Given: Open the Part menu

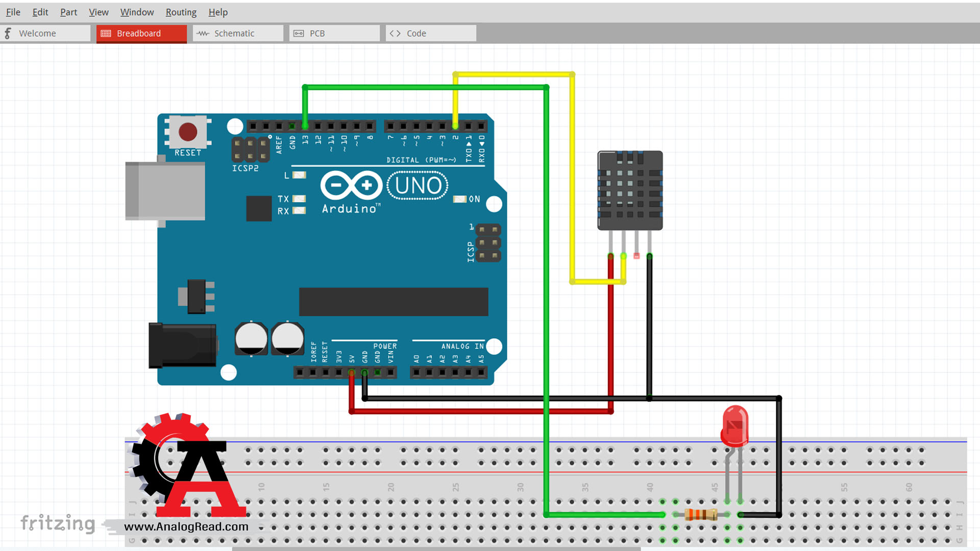Looking at the screenshot, I should coord(68,12).
